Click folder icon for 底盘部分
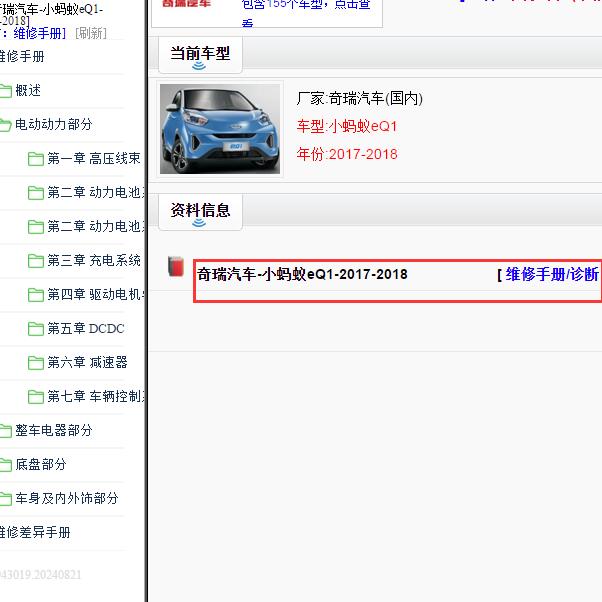The width and height of the screenshot is (602, 602). click(x=5, y=465)
